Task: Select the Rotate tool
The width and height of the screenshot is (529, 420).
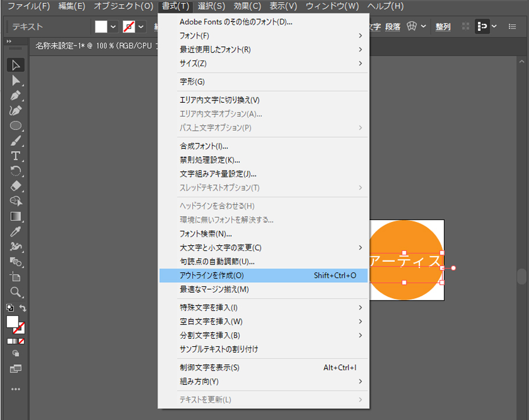Action: (x=16, y=171)
